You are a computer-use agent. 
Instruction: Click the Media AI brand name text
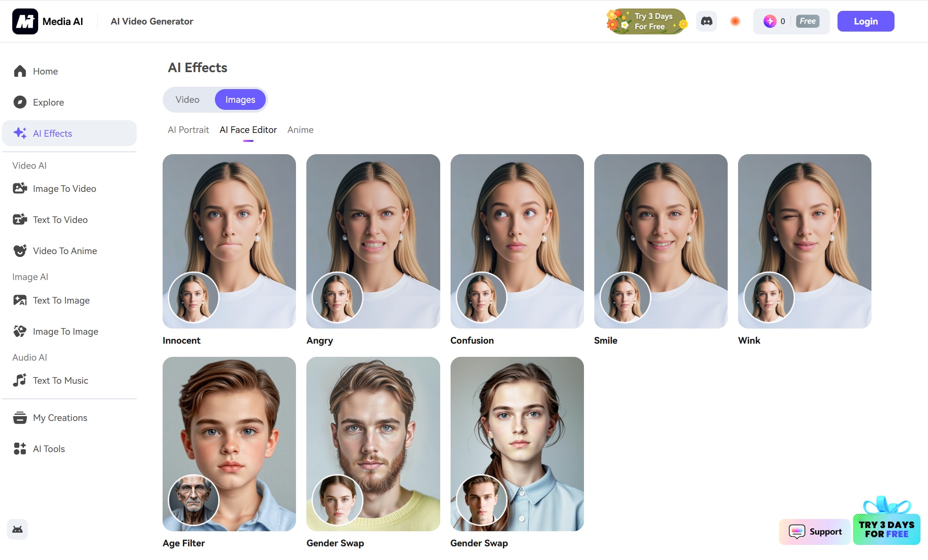coord(63,21)
